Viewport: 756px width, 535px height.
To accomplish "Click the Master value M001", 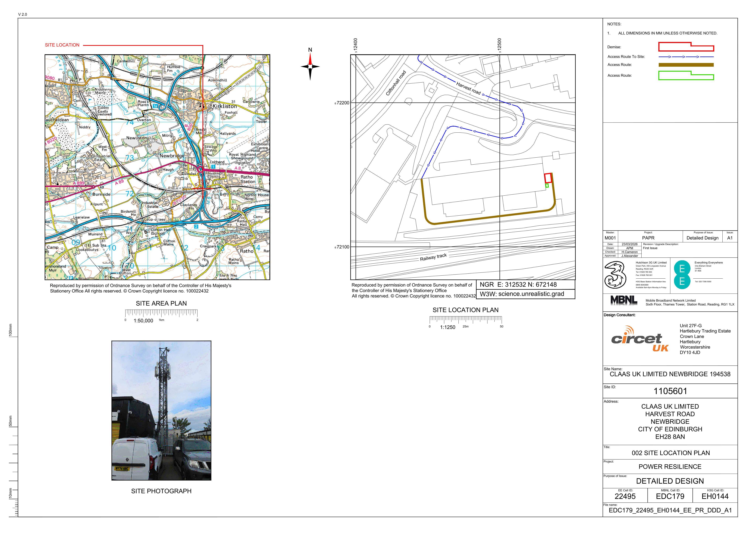I will [x=610, y=238].
